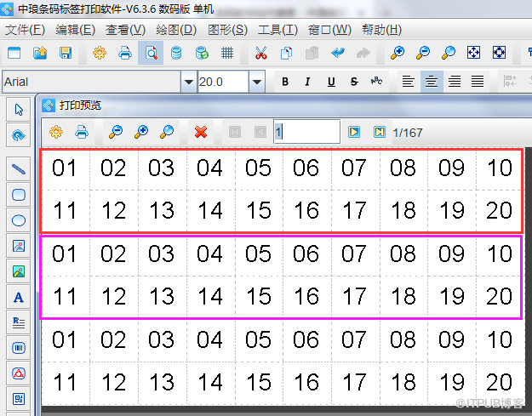Undo last action with blue arrow
The image size is (532, 416).
338,53
